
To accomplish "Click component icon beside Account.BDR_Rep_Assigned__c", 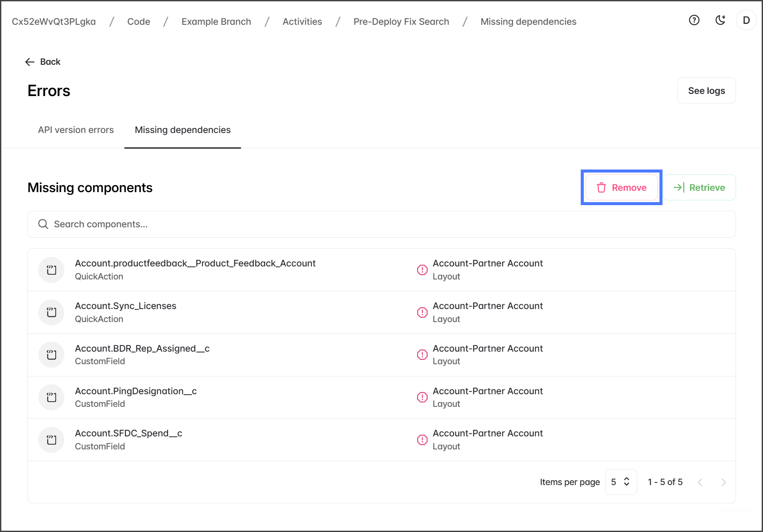I will [51, 355].
